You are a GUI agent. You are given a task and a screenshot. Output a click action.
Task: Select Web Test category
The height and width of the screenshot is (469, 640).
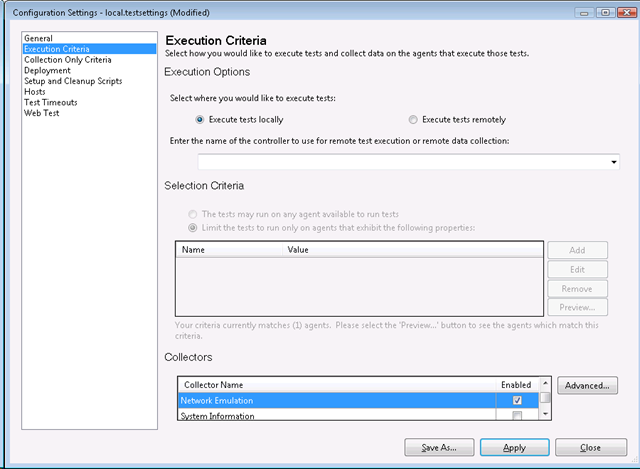click(43, 113)
